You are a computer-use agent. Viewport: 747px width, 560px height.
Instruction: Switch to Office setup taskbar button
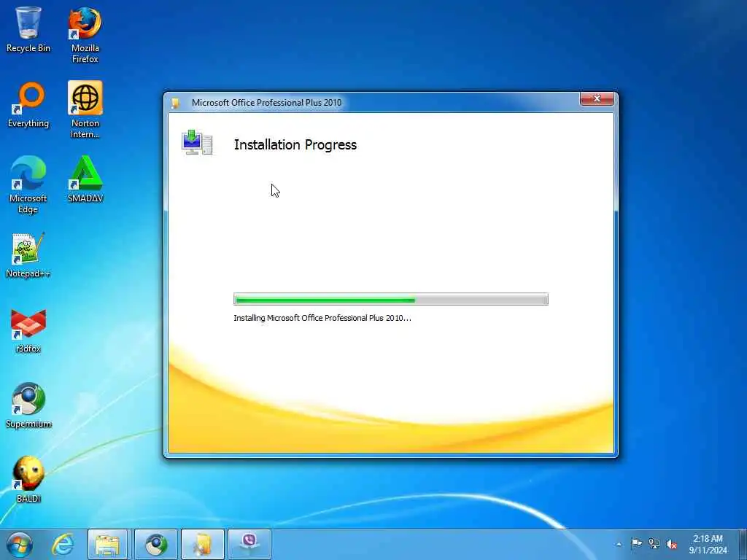coord(203,545)
